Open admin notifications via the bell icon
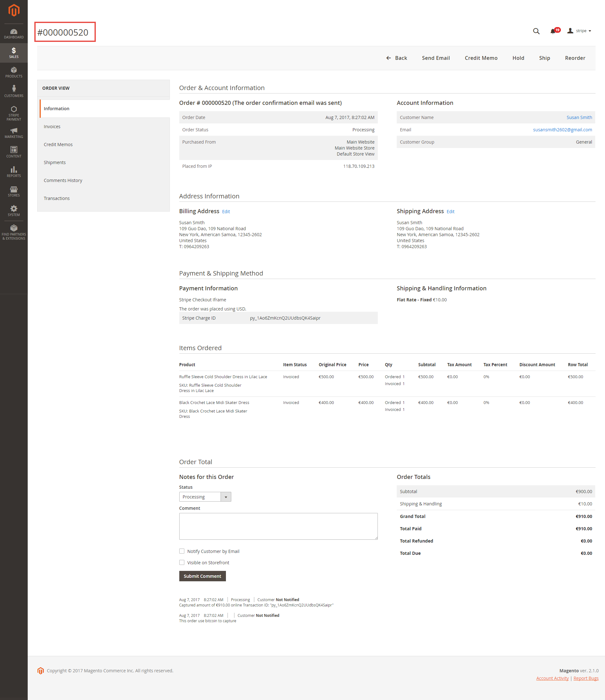The height and width of the screenshot is (700, 605). [553, 31]
